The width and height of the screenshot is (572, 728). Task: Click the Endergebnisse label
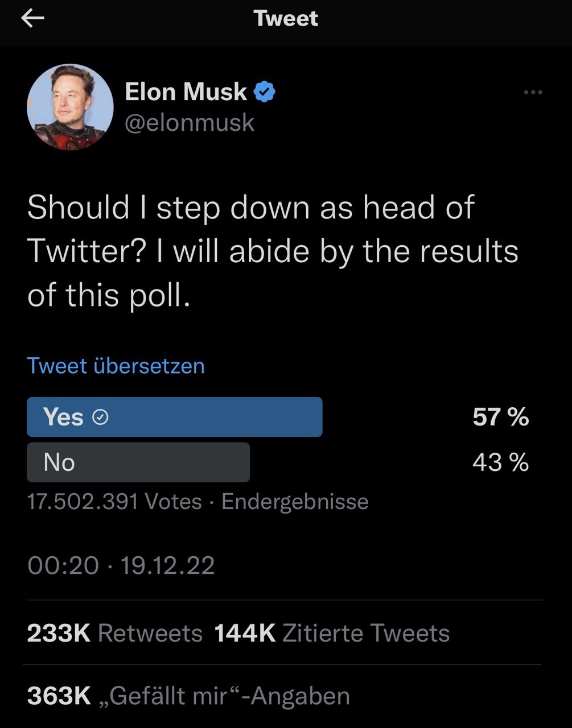tap(295, 502)
